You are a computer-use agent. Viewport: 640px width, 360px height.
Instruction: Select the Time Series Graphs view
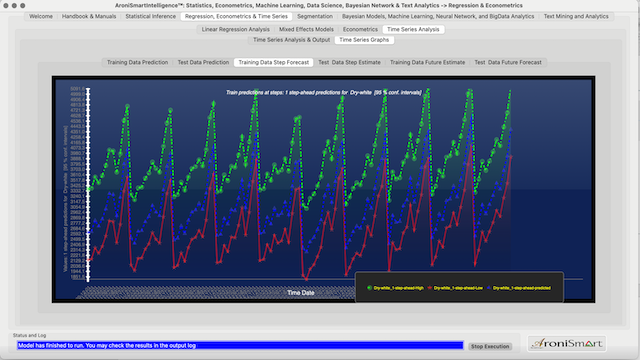coord(364,40)
